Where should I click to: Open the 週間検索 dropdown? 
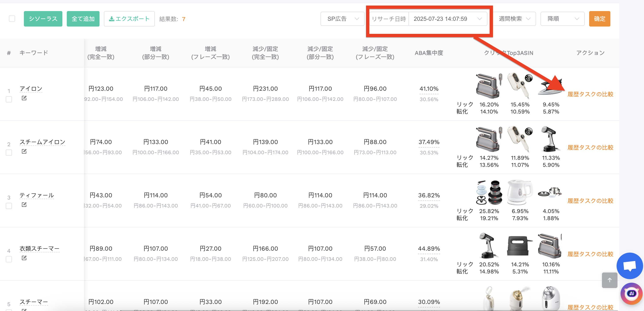514,19
